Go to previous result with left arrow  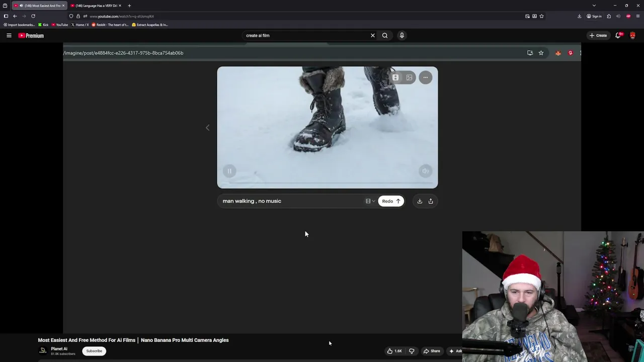tap(207, 128)
